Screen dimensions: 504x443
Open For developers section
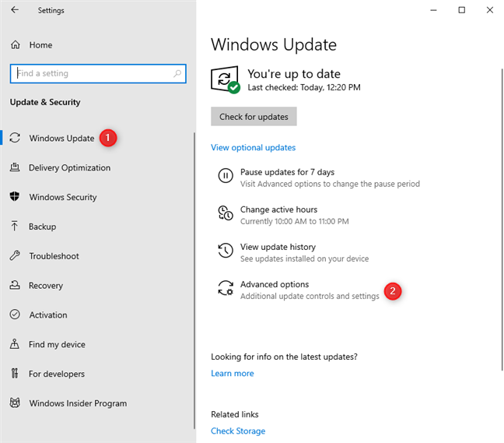57,374
